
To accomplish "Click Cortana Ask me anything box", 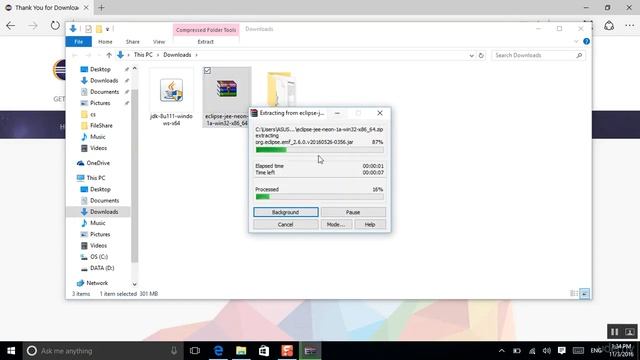I will (x=102, y=351).
